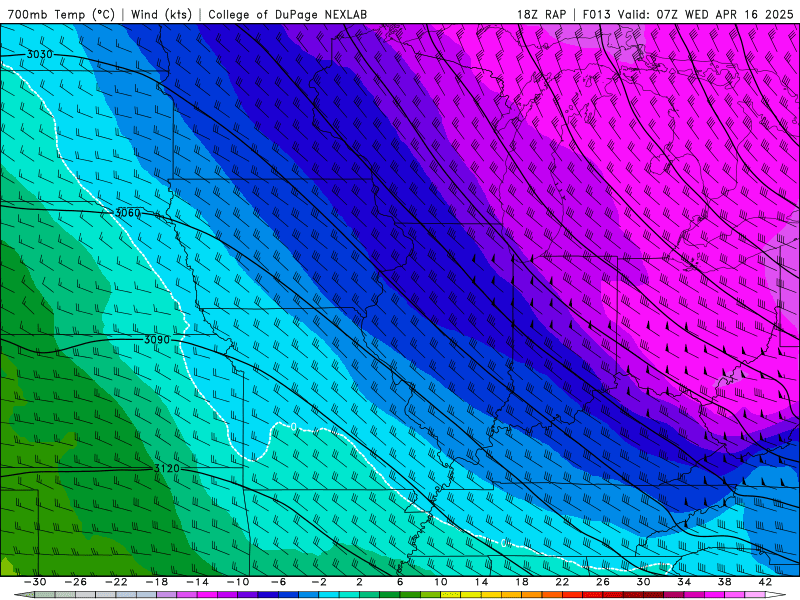
Task: Click the 30 value on temperature scale
Action: coord(643,582)
